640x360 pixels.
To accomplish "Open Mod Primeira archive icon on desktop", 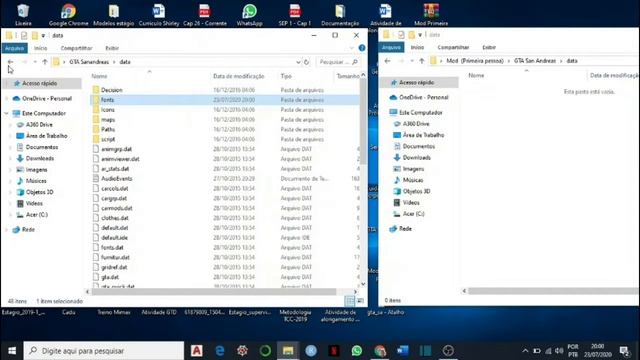I will (431, 15).
